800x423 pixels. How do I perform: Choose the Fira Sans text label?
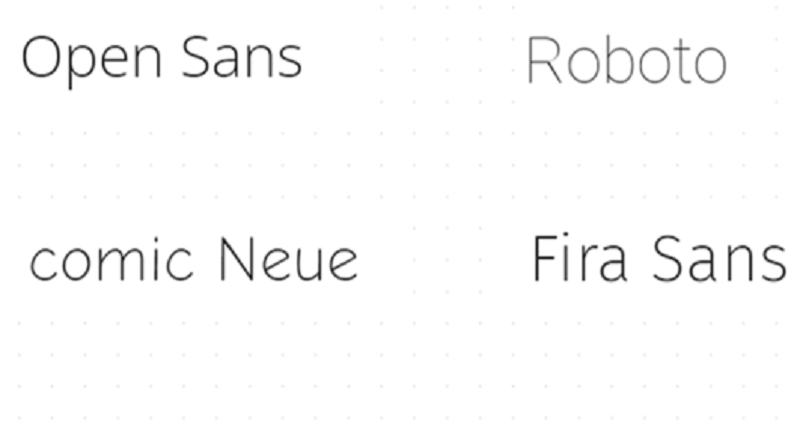659,258
